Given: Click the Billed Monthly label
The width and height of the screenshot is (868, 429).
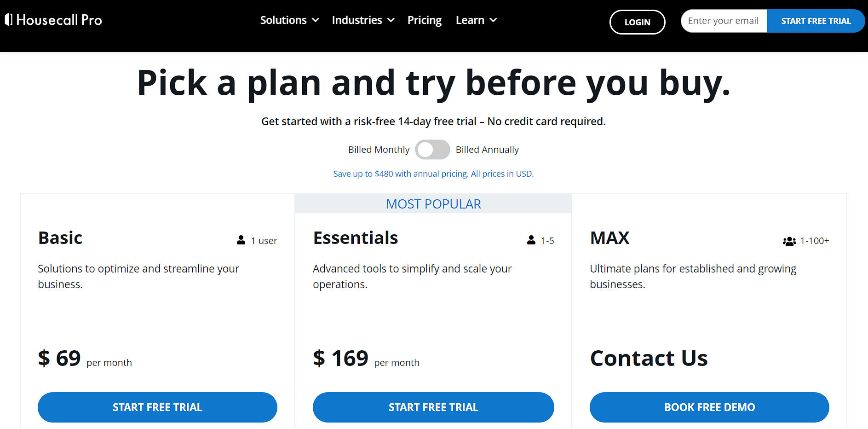Looking at the screenshot, I should [x=379, y=149].
